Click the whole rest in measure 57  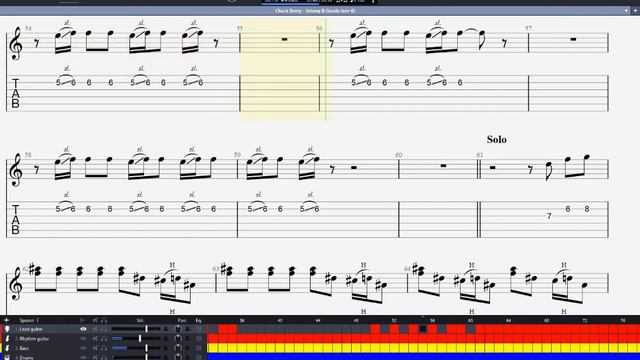click(573, 39)
